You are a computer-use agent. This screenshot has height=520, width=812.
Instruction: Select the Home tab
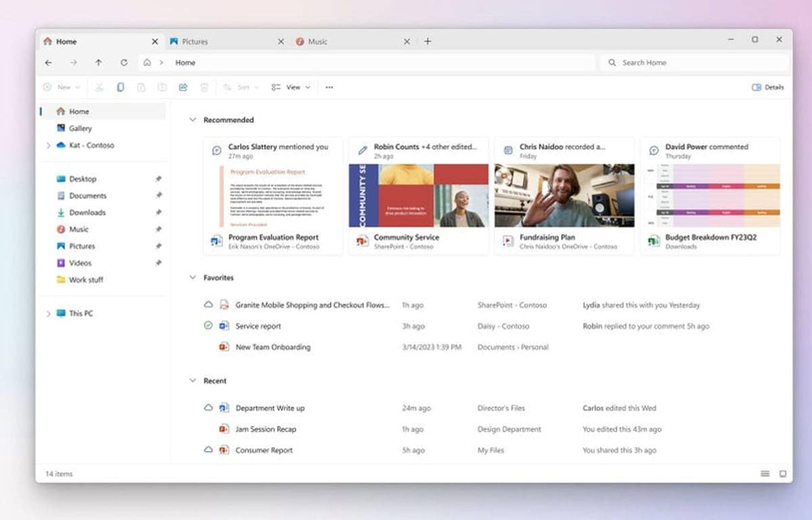pyautogui.click(x=100, y=41)
